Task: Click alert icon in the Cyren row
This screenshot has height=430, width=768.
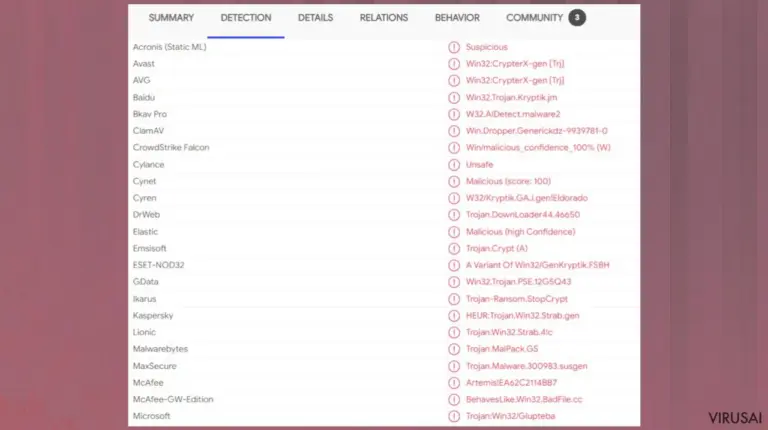Action: click(x=454, y=198)
